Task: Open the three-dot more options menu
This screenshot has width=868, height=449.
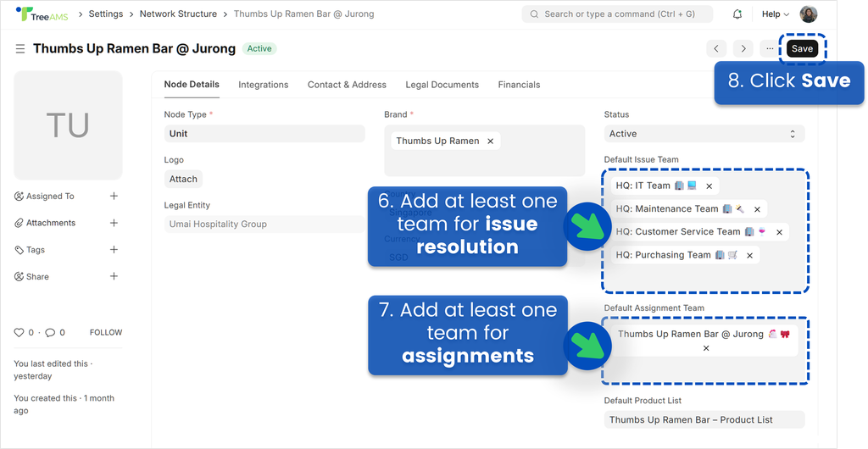Action: click(770, 49)
